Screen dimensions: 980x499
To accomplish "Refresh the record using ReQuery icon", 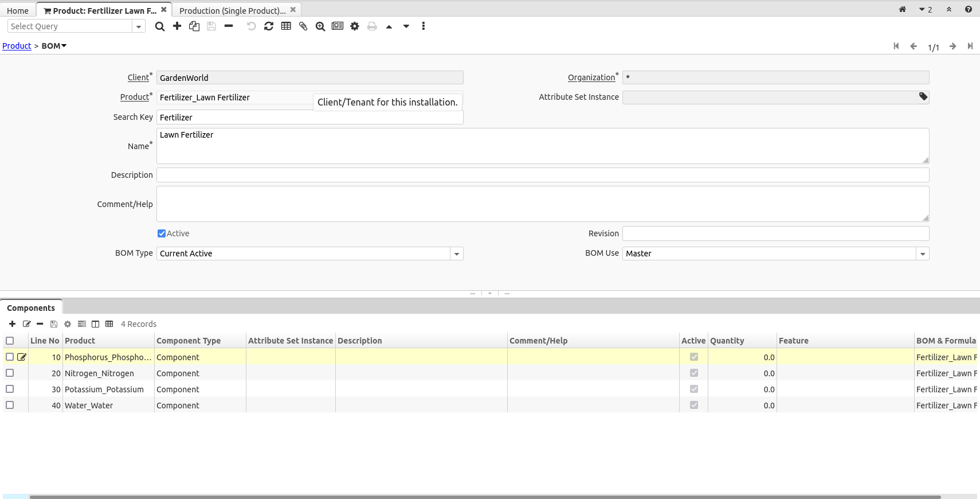I will 269,26.
